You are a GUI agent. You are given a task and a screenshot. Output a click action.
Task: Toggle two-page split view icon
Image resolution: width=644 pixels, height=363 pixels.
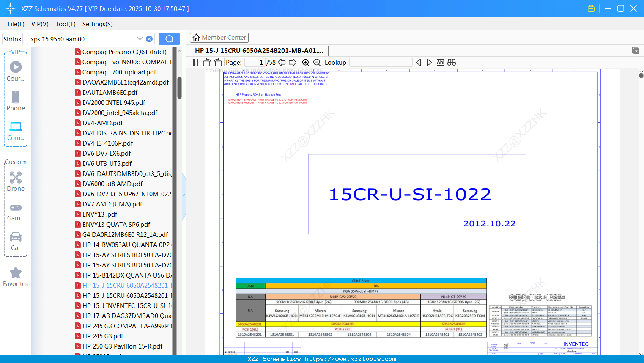coord(194,62)
